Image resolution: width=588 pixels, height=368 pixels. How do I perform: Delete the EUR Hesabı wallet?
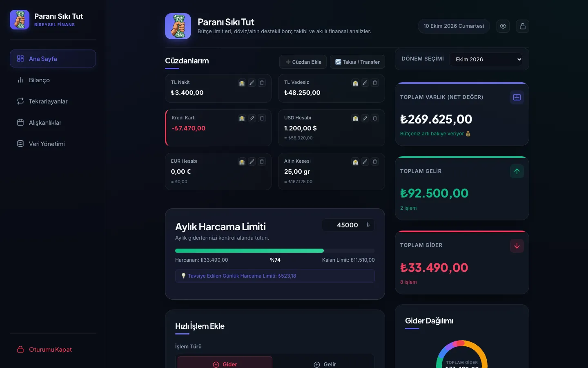262,162
